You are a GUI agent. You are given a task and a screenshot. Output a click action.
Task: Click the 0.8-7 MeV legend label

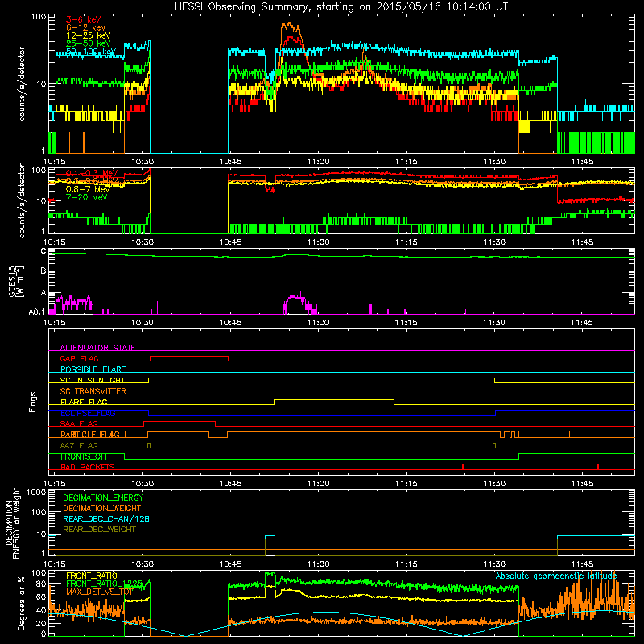point(88,189)
